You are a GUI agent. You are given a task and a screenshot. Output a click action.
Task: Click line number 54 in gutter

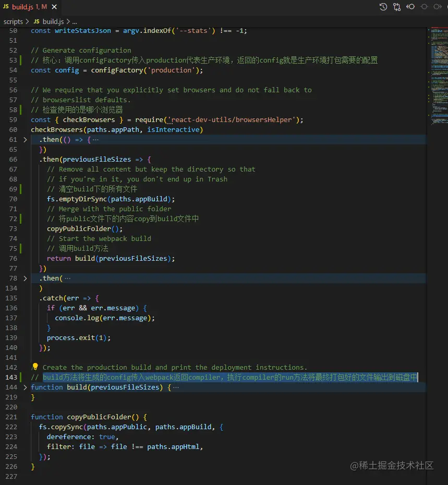pyautogui.click(x=13, y=70)
